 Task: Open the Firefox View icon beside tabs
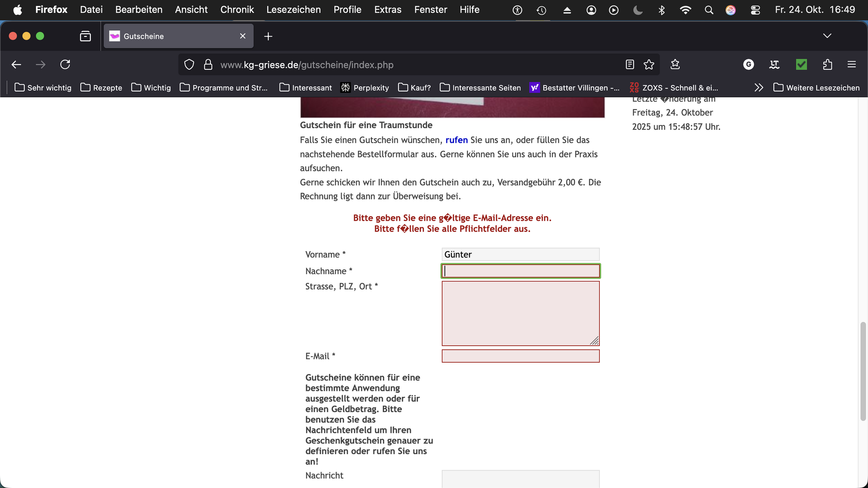[85, 36]
